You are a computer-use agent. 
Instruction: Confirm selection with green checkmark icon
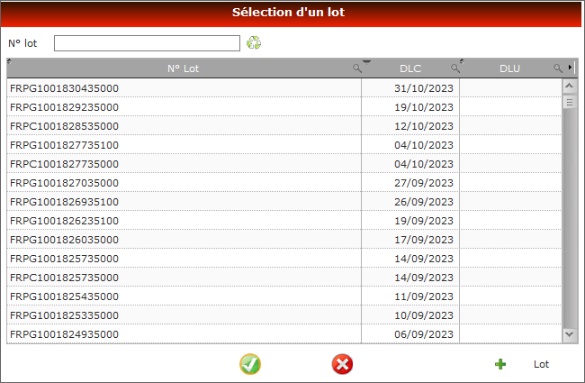pos(250,364)
